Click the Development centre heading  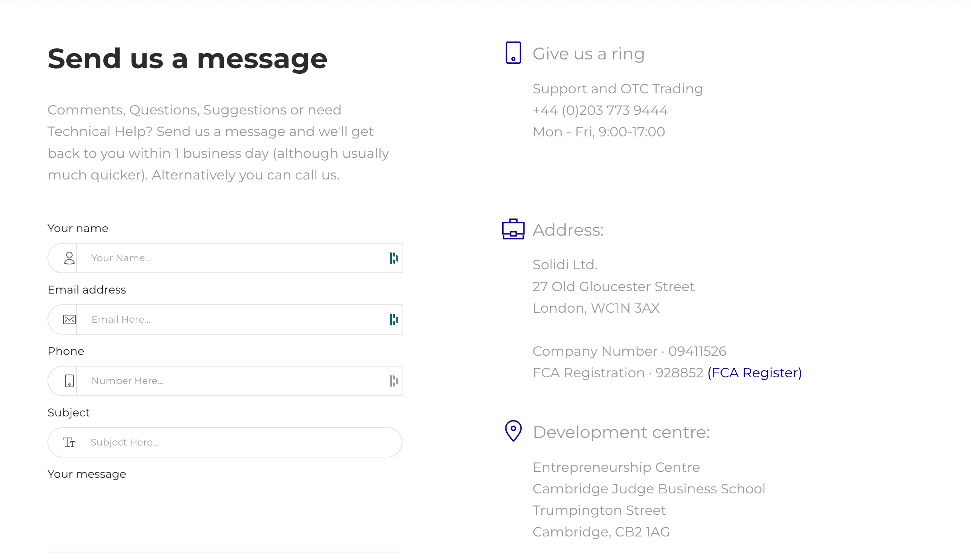click(x=621, y=432)
